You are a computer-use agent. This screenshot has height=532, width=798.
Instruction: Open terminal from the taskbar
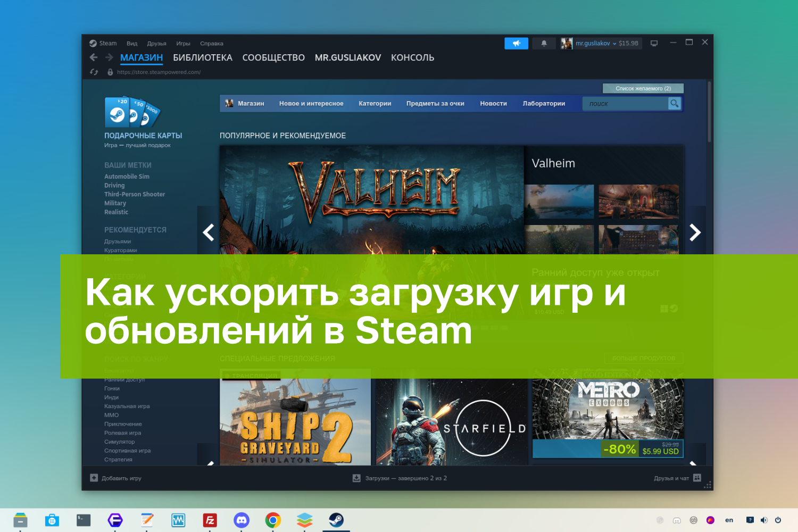(x=84, y=520)
